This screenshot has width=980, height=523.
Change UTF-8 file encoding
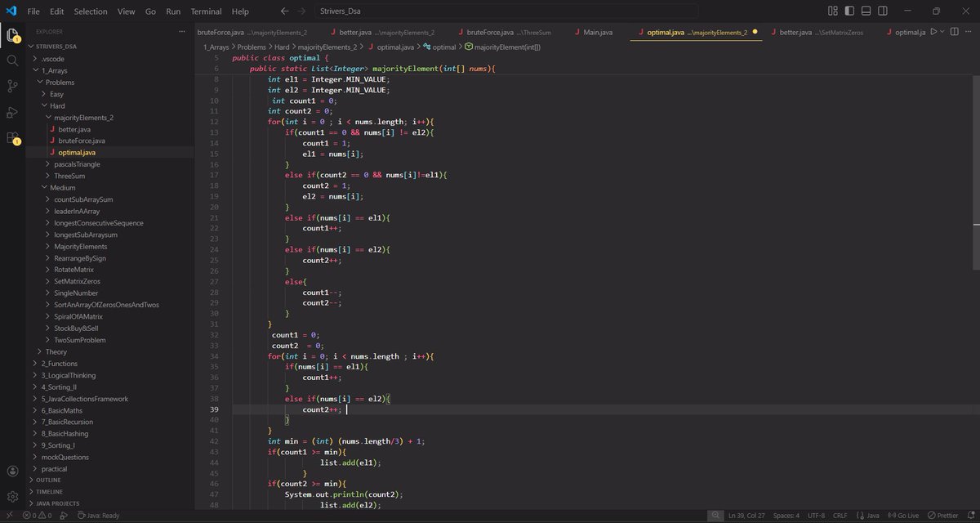(x=816, y=516)
